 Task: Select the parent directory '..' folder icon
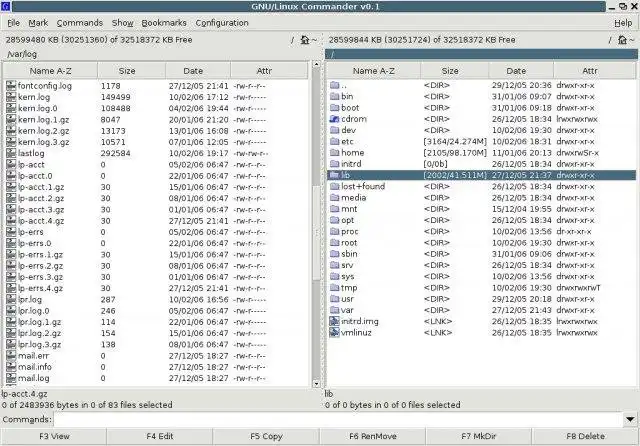click(x=334, y=85)
